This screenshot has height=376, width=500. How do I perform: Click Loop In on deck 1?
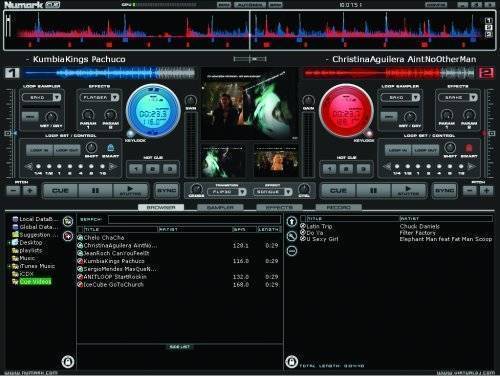[39, 150]
